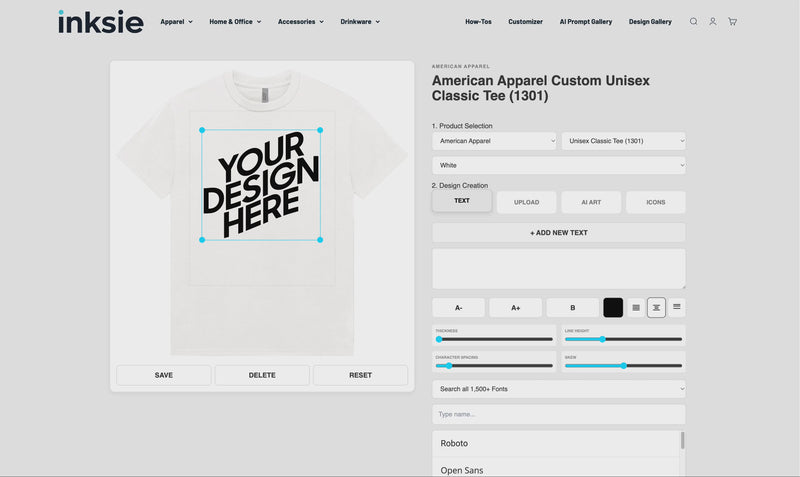Select the left text alignment icon

636,307
